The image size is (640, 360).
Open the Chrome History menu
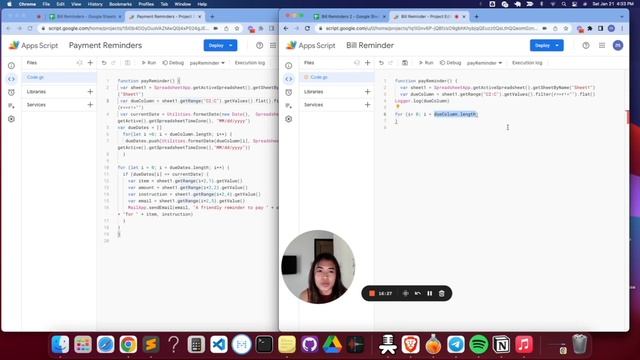(x=95, y=4)
